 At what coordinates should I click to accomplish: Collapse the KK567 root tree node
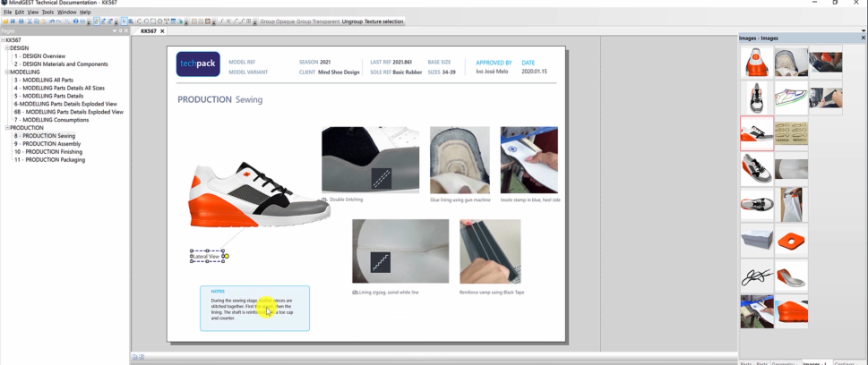(3, 40)
